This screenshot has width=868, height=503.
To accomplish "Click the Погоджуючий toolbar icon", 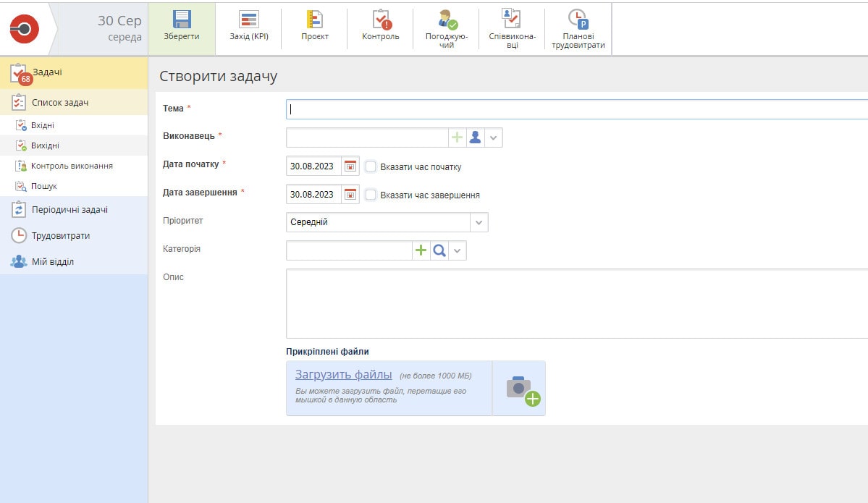I will 447,20.
